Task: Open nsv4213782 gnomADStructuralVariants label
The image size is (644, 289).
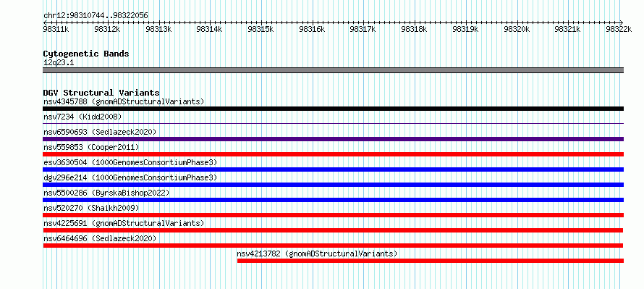Action: [318, 254]
